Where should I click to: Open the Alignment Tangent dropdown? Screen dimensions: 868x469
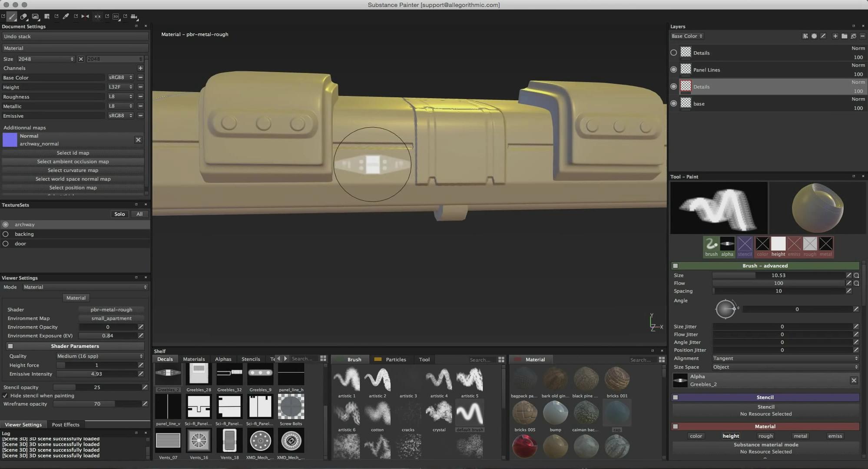pos(785,358)
